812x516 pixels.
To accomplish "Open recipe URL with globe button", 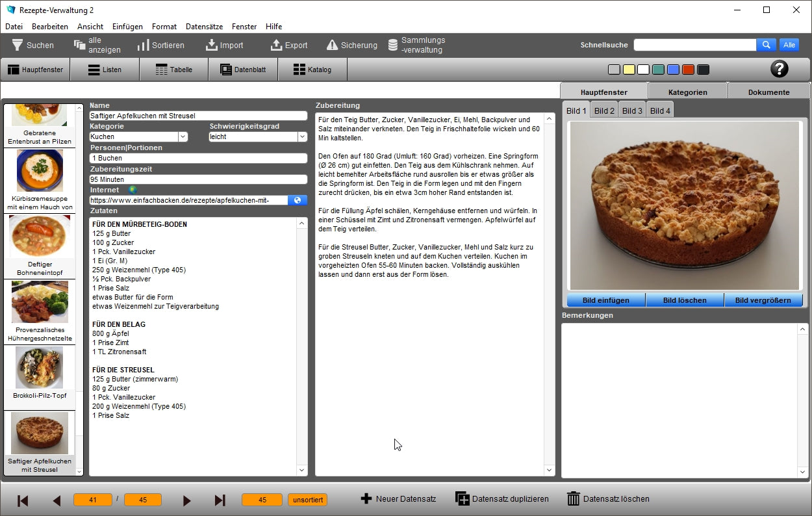I will coord(297,200).
